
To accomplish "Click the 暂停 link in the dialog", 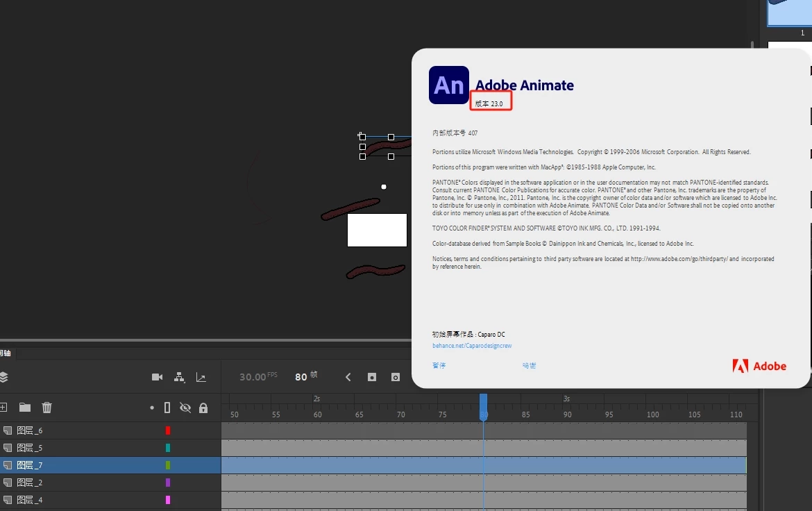I will (x=439, y=365).
